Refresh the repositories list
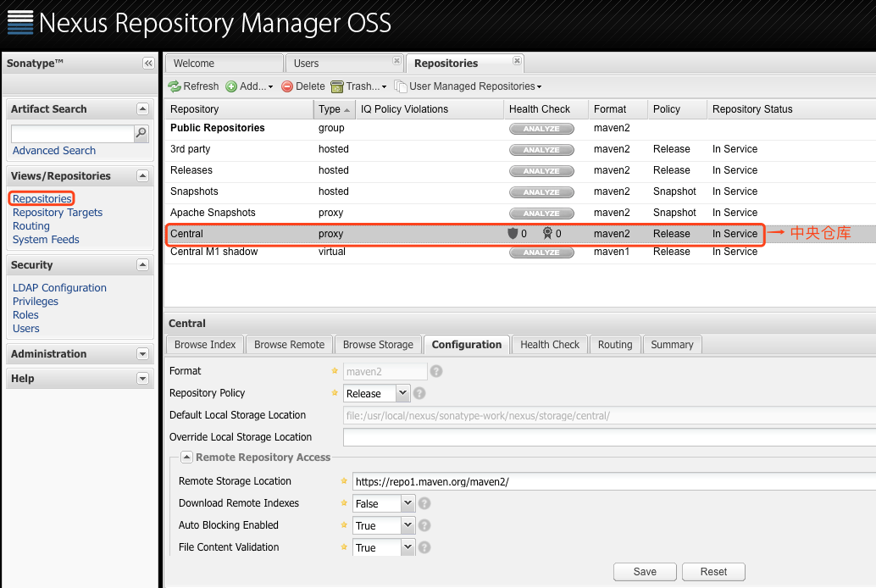 [193, 86]
